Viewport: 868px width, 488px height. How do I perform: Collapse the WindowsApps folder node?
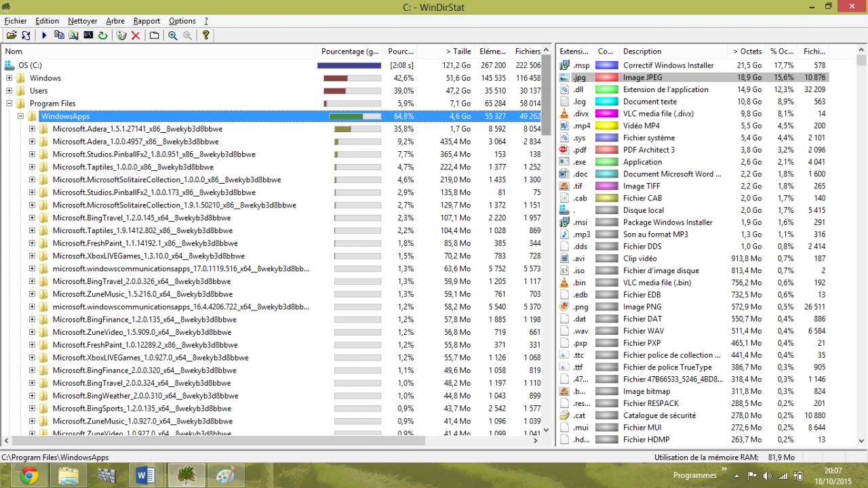[x=21, y=117]
